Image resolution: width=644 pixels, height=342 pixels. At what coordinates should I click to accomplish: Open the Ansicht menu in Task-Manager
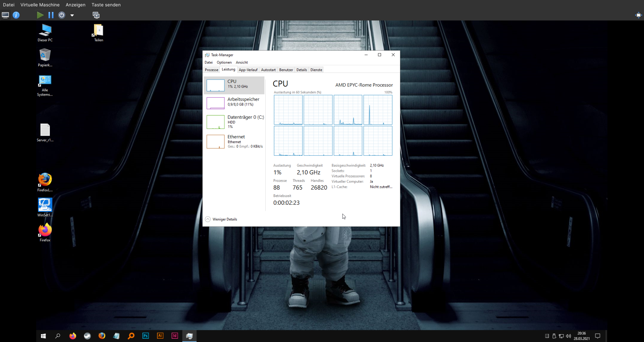pyautogui.click(x=242, y=62)
